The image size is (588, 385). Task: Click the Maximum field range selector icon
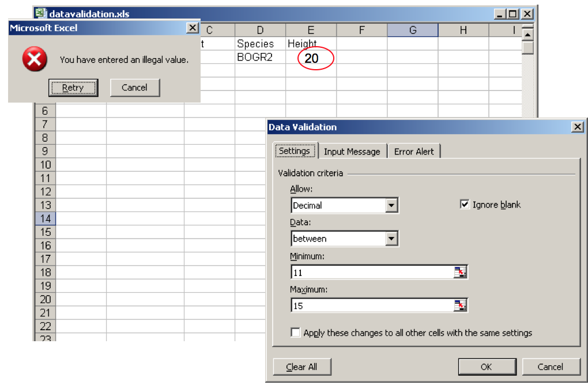[459, 306]
